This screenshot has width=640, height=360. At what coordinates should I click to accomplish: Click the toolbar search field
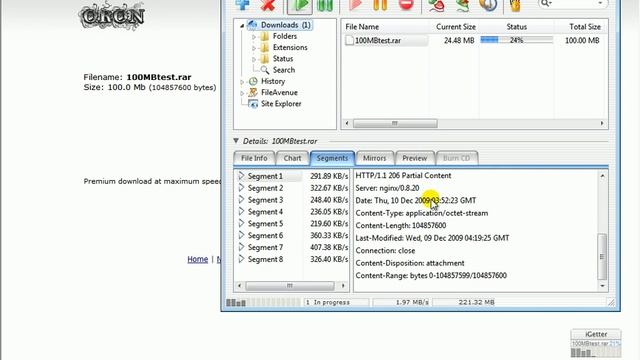tap(572, 4)
